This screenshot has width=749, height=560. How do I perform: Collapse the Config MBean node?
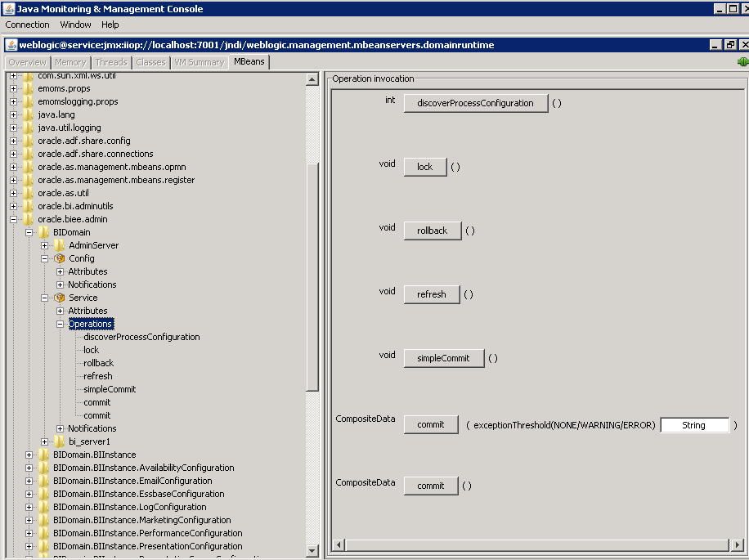[44, 258]
